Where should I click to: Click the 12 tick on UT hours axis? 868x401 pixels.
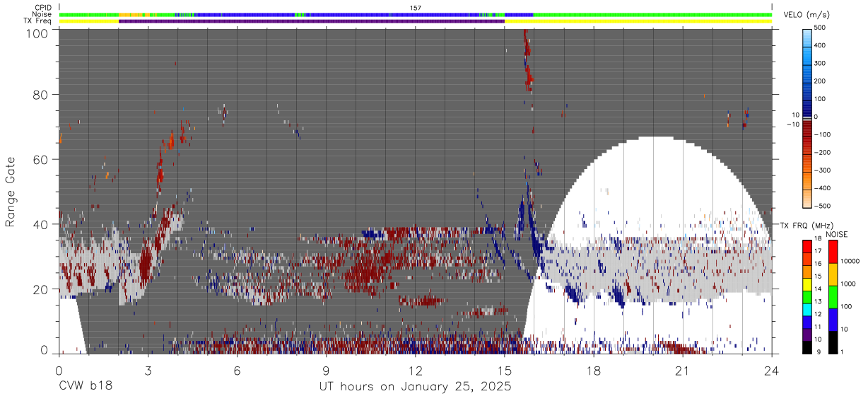[x=415, y=370]
